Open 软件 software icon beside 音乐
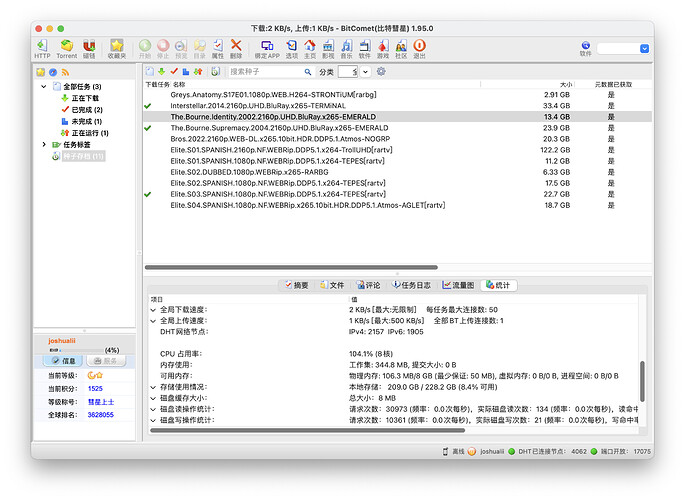 click(364, 48)
